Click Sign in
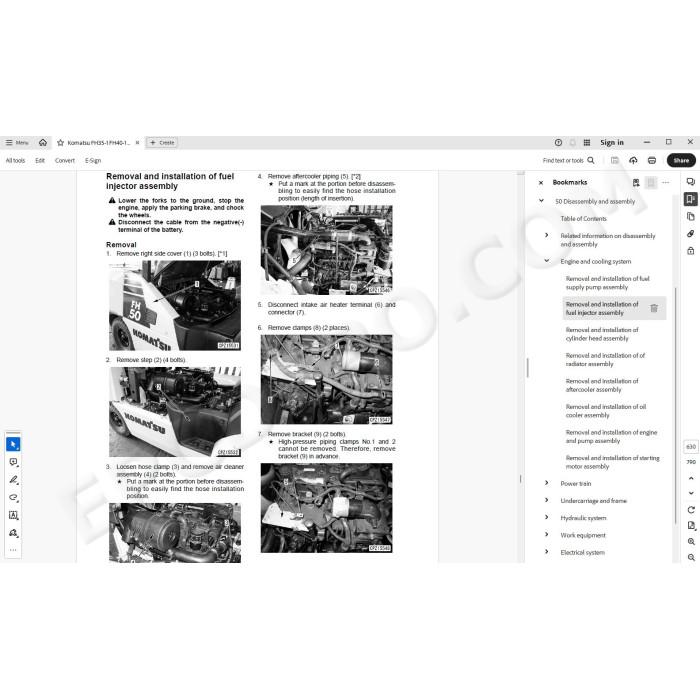 click(x=612, y=142)
